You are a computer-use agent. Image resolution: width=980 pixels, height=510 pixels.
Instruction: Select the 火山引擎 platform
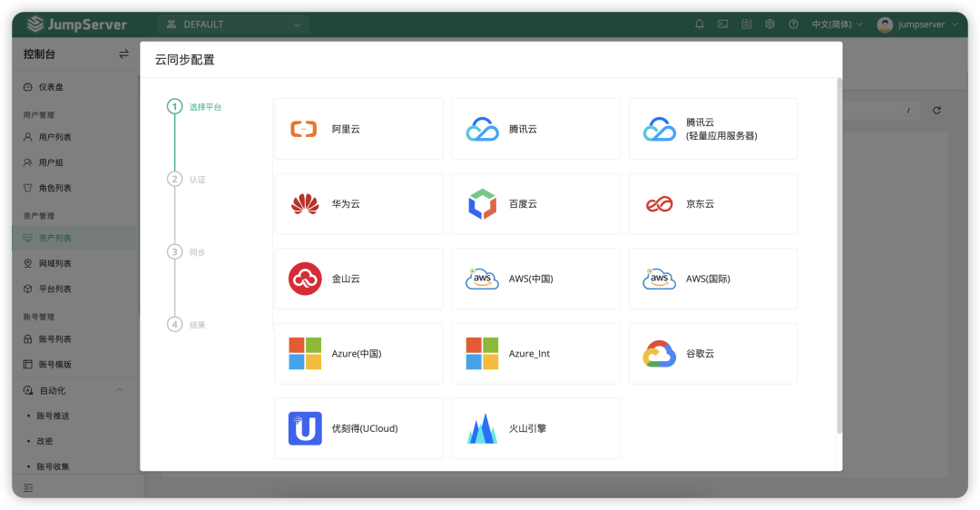pos(535,428)
